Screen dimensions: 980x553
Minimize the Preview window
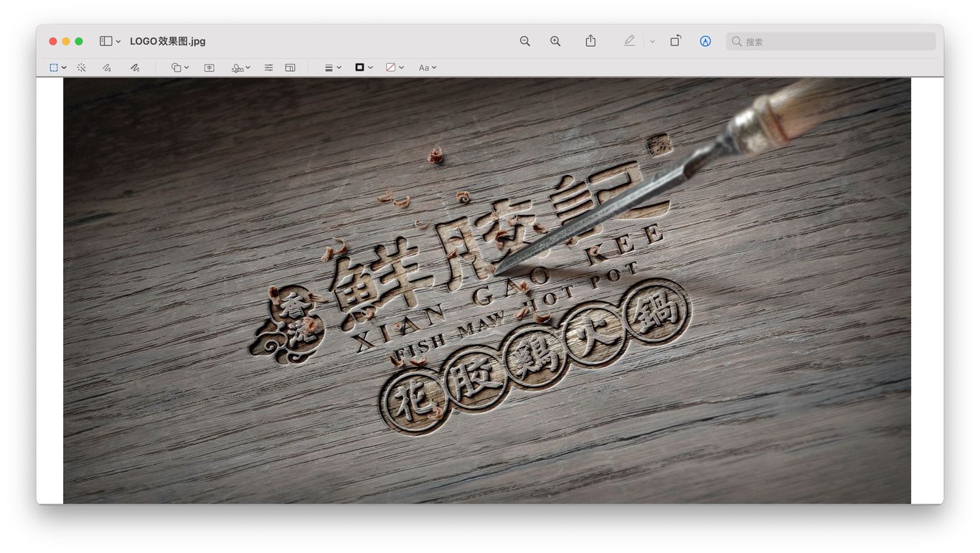point(66,41)
